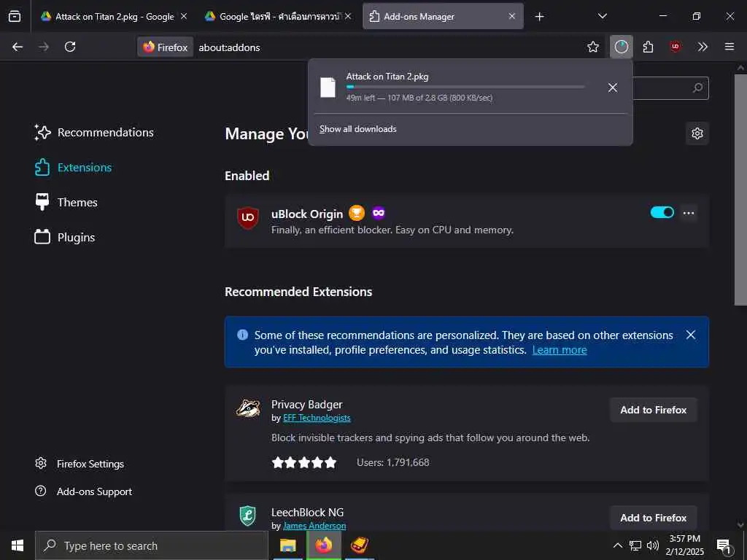Open the Extensions puzzle-piece toolbar button
This screenshot has height=560, width=747.
(x=648, y=47)
